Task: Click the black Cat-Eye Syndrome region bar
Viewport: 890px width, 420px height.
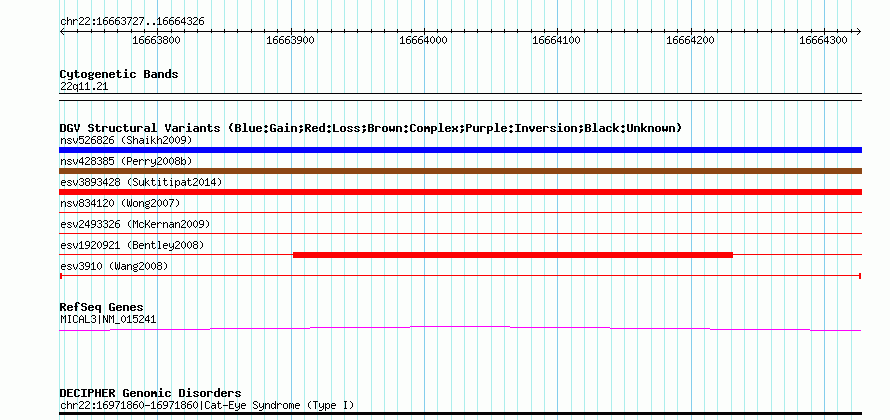Action: pos(460,413)
